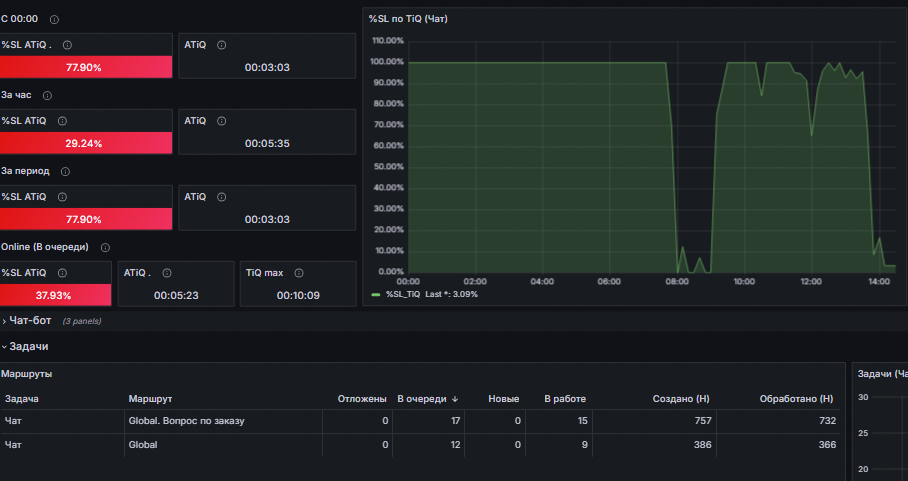Viewport: 908px width, 481px height.
Task: Click info icon next to 'С 00:00'
Action: 54,20
